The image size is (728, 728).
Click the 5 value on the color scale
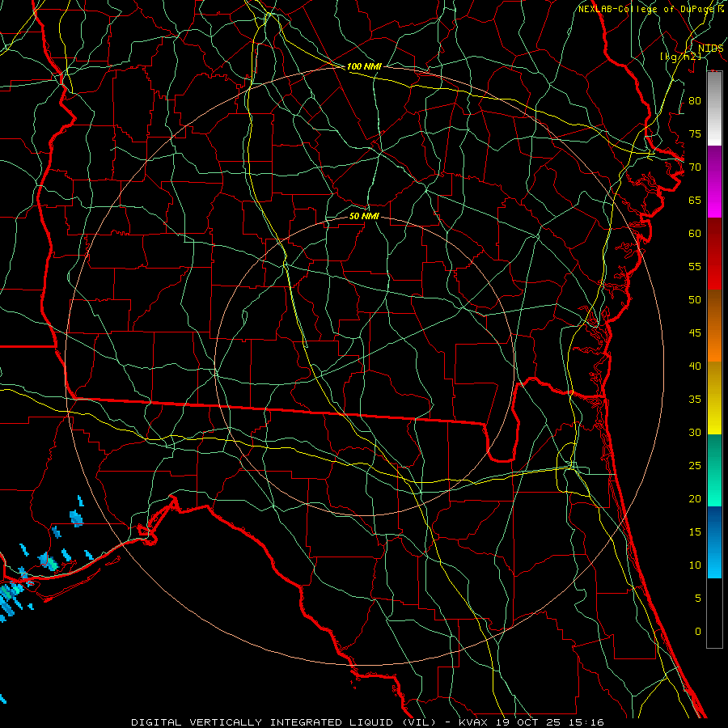click(x=698, y=598)
